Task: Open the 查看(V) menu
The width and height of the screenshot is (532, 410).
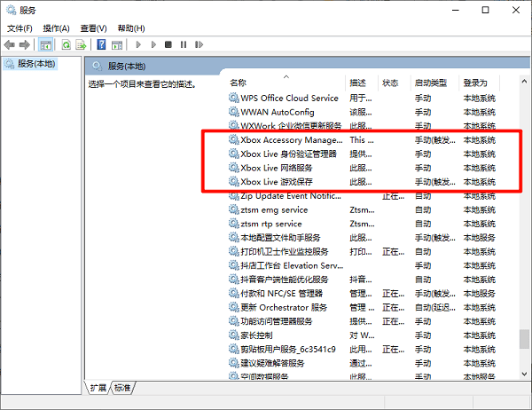Action: coord(93,28)
